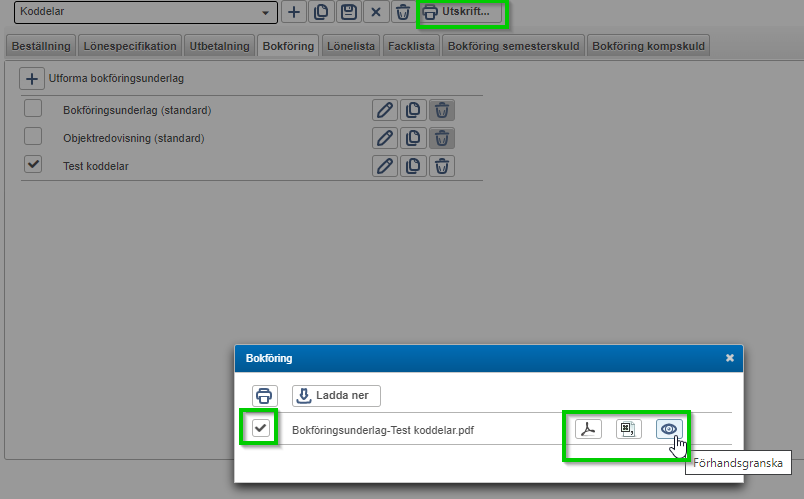Edit Bokföringsunderlag (standard) with pencil icon
The image size is (804, 499).
[x=385, y=110]
